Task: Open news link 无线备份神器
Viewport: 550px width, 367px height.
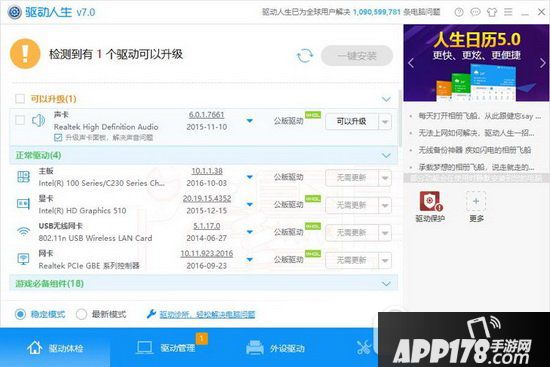Action: click(474, 150)
